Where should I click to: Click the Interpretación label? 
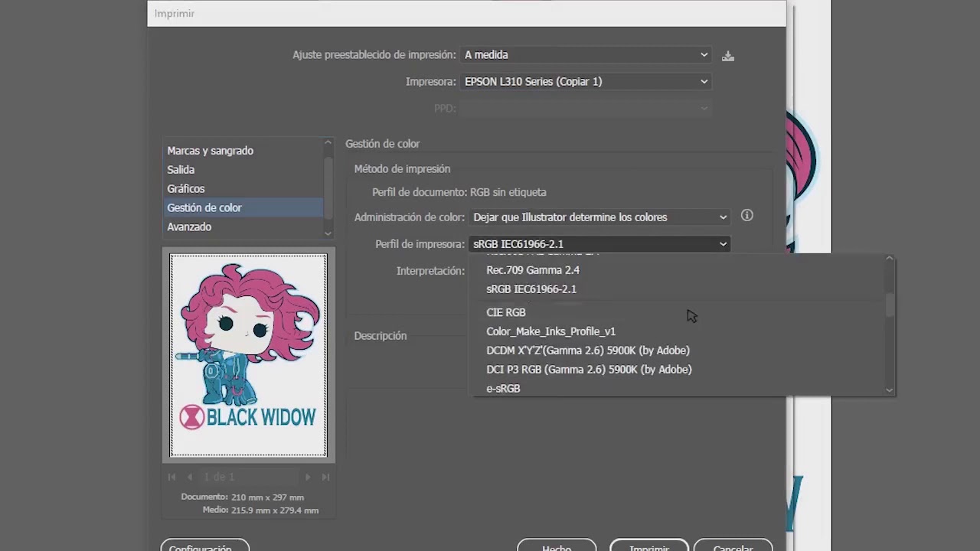(x=430, y=271)
